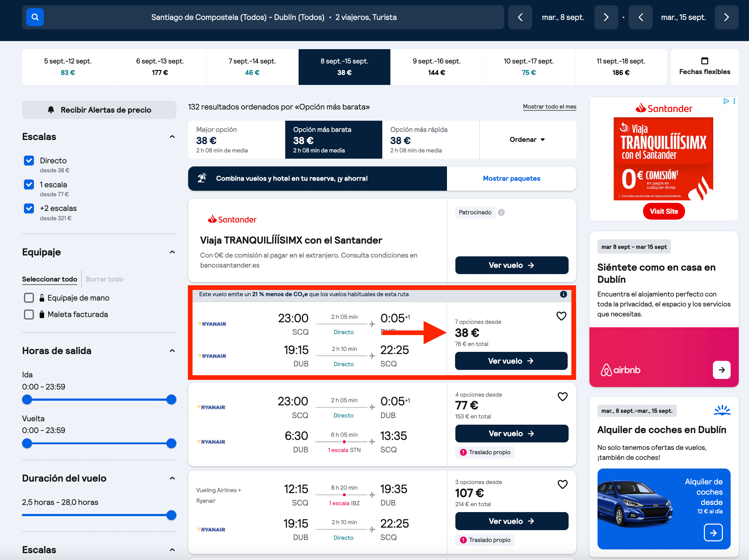Open the ad options three-dot menu
The height and width of the screenshot is (560, 749).
point(734,101)
